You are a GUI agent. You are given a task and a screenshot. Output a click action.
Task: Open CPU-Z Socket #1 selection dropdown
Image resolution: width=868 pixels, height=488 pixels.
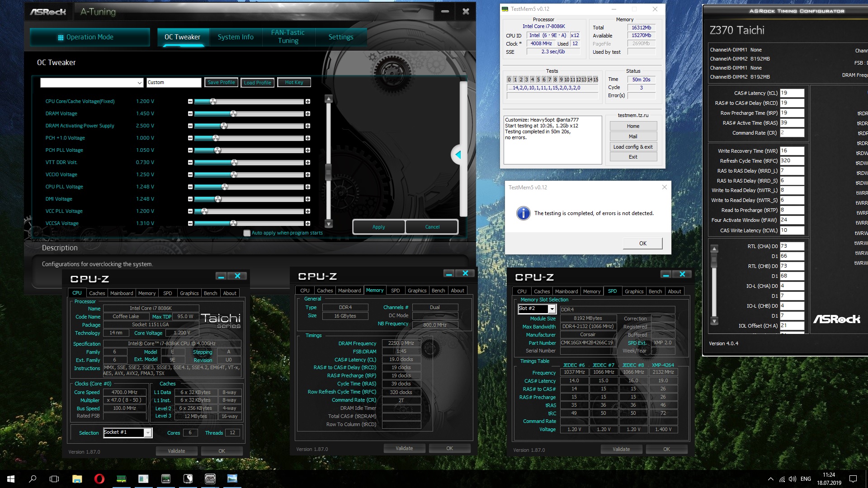pos(147,433)
